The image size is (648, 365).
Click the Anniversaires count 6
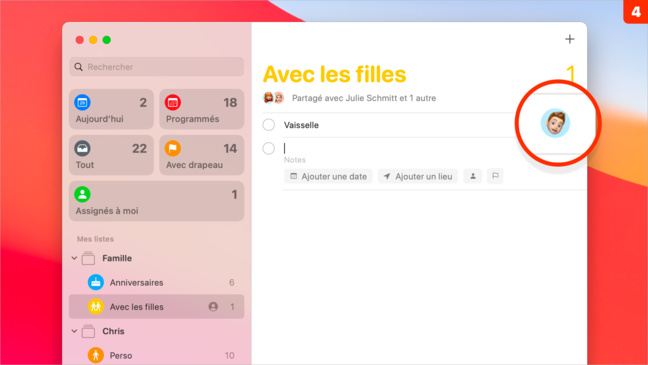tap(231, 282)
